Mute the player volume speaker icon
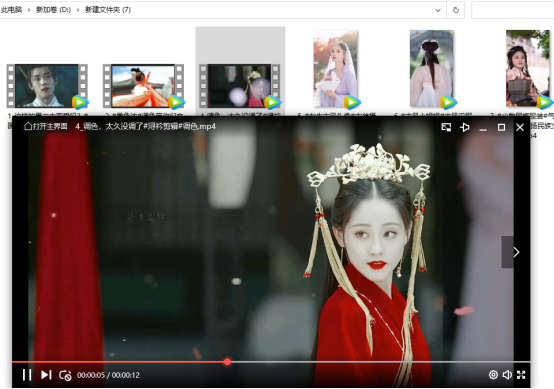554x389 pixels. pos(507,375)
